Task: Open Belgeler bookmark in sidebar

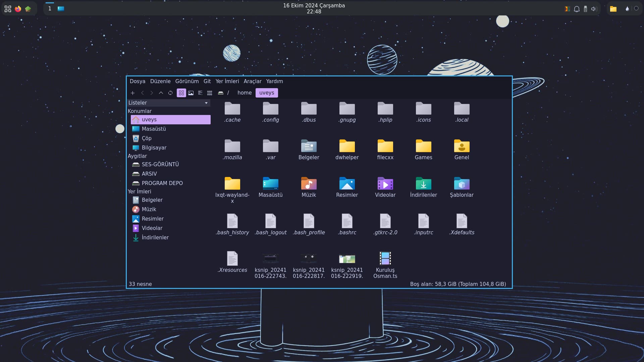Action: pos(171,200)
